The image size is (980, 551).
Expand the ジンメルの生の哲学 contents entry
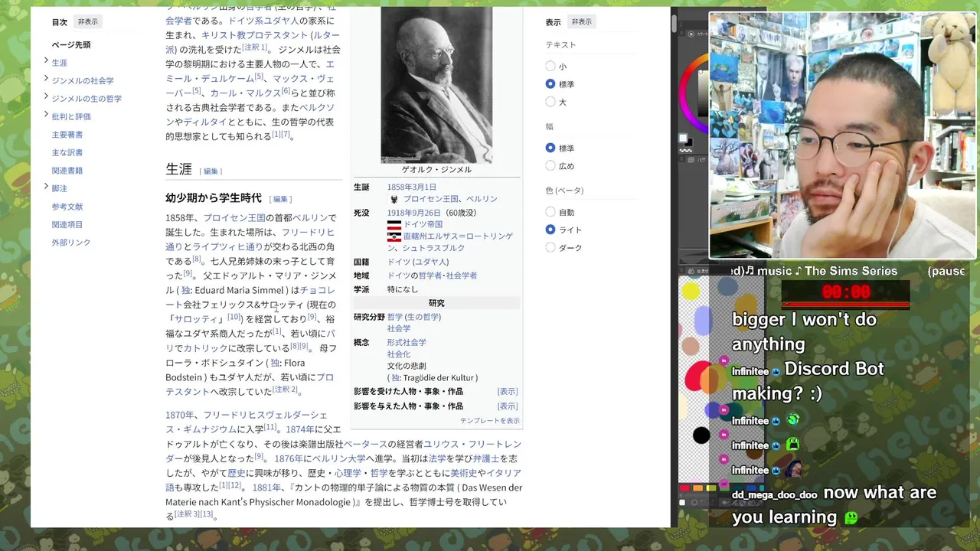pos(46,97)
